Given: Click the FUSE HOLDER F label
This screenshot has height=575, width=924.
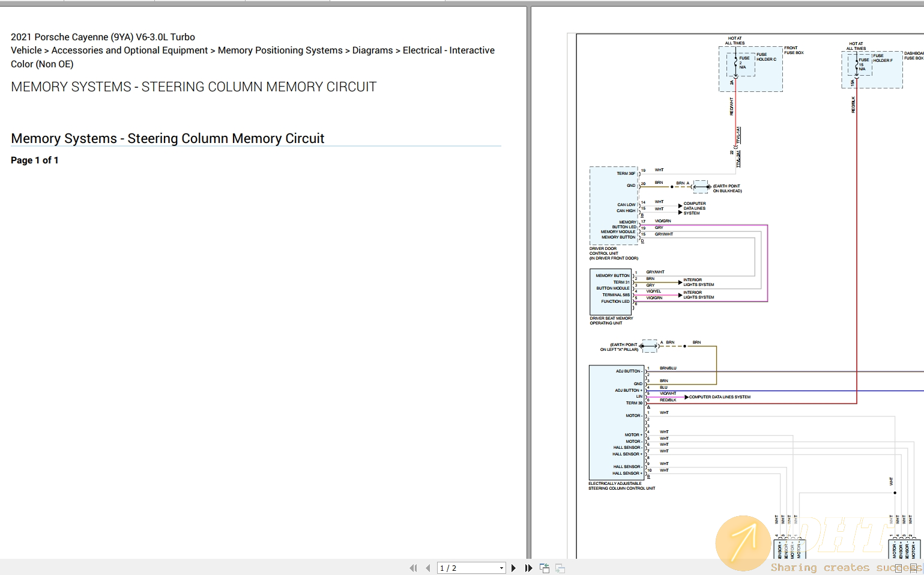Looking at the screenshot, I should [883, 58].
